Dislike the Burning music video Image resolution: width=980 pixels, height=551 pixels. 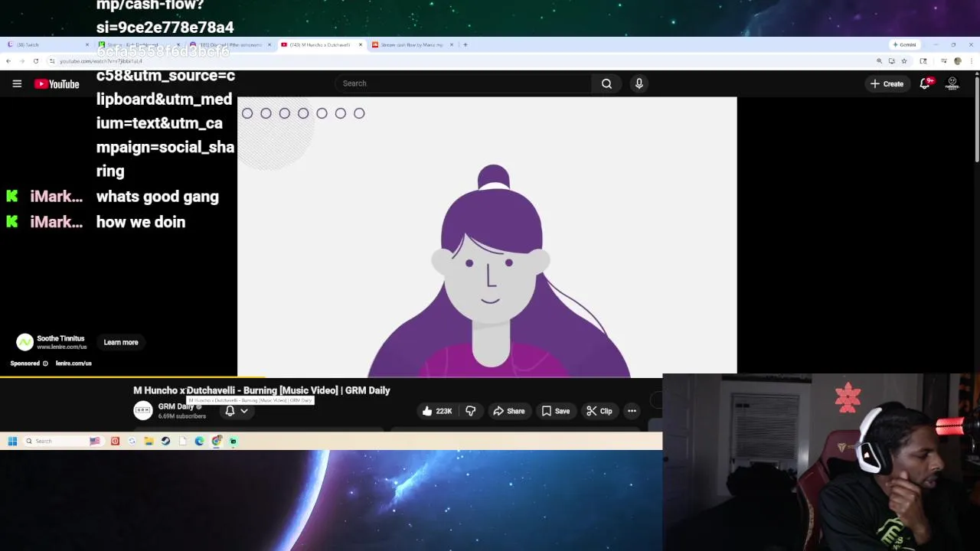click(470, 411)
